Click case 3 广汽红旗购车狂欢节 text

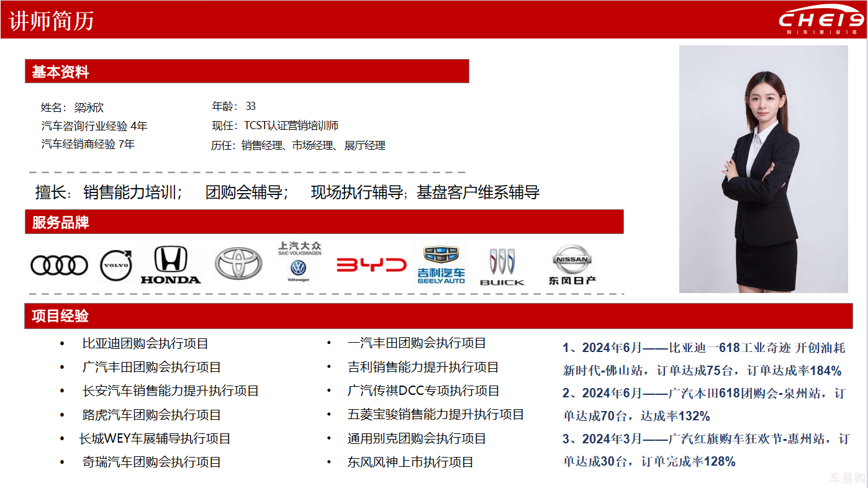[x=706, y=450]
